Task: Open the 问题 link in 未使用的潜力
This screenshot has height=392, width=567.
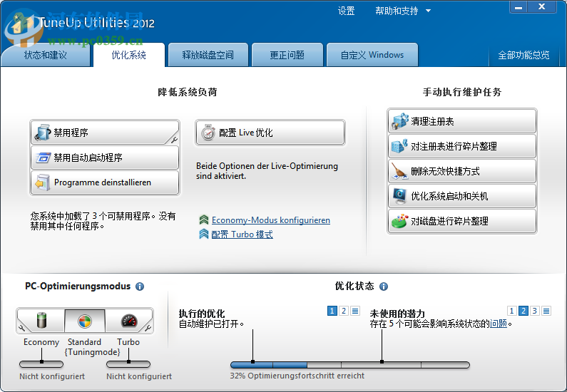Action: pos(499,324)
